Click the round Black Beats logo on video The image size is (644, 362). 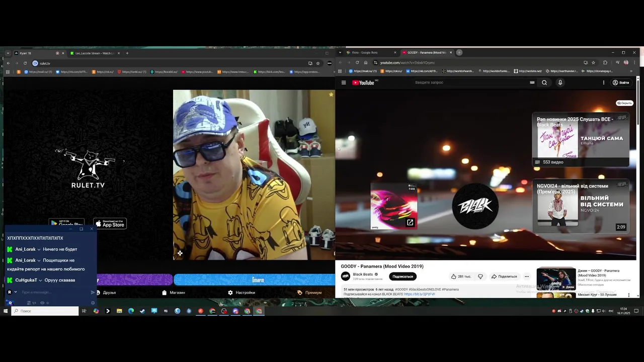[x=475, y=206]
